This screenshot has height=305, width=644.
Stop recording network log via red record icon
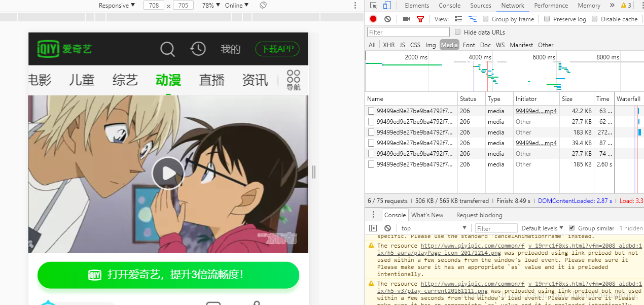[x=373, y=19]
